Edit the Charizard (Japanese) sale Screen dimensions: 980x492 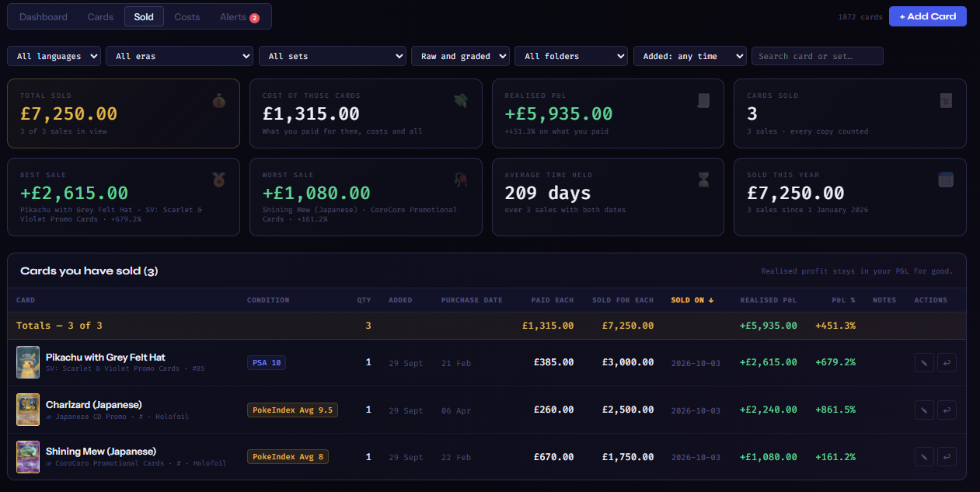(x=924, y=410)
